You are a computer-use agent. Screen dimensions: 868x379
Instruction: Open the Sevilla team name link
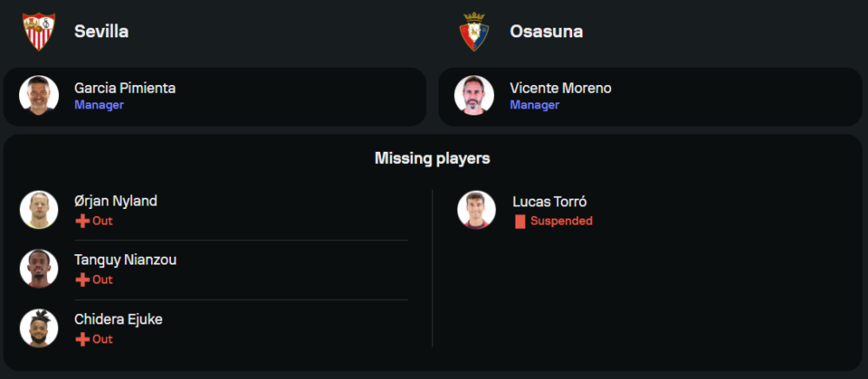[102, 32]
